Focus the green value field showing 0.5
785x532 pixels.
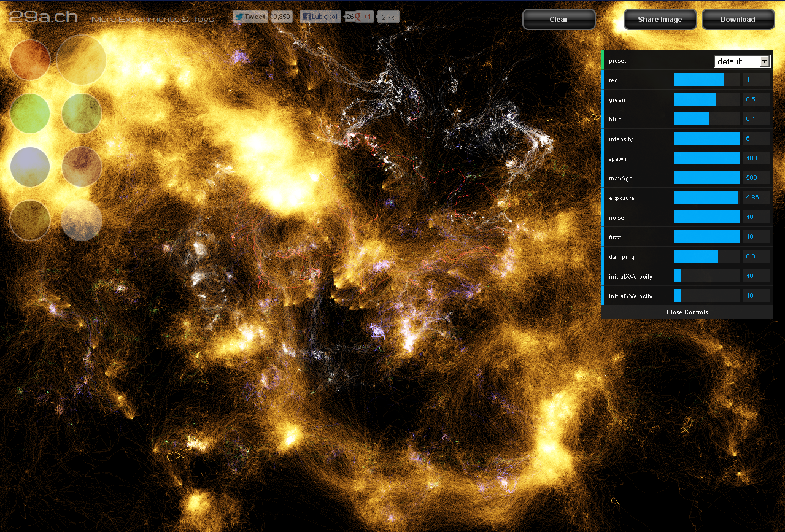point(757,99)
